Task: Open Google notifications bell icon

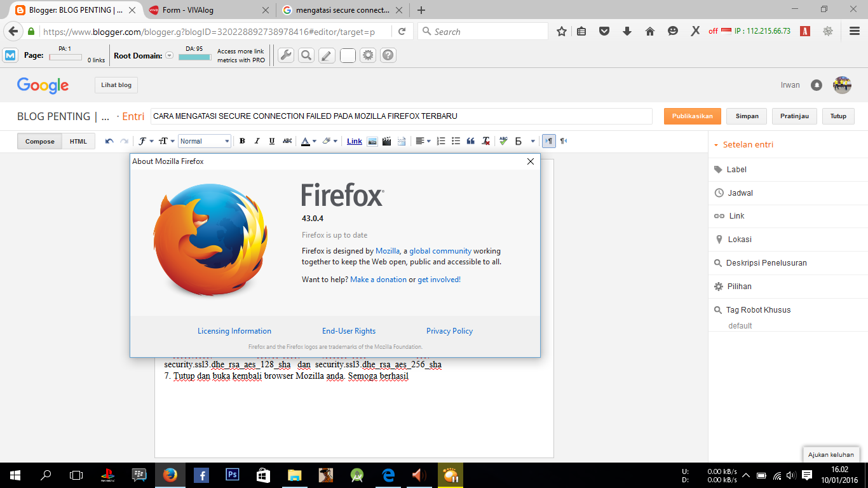Action: tap(817, 85)
